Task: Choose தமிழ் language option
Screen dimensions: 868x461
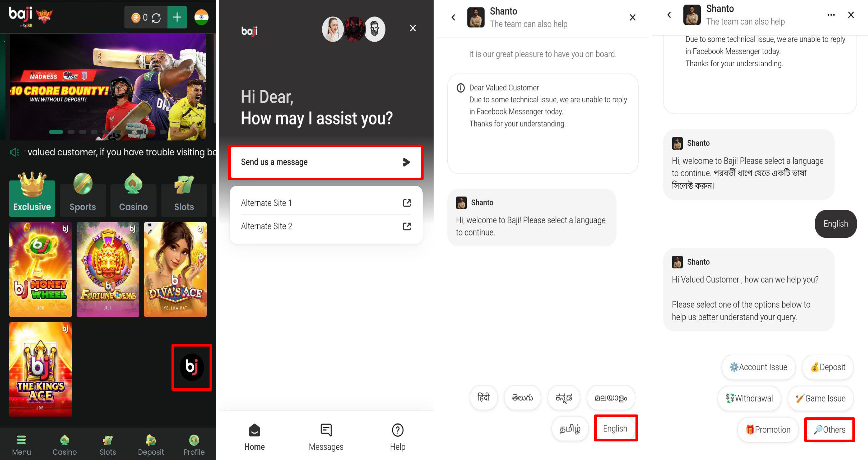Action: point(570,429)
